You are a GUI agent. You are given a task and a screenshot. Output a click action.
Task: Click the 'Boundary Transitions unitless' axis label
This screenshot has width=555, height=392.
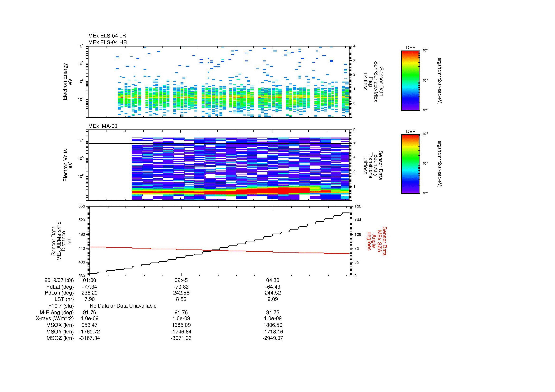pyautogui.click(x=373, y=165)
